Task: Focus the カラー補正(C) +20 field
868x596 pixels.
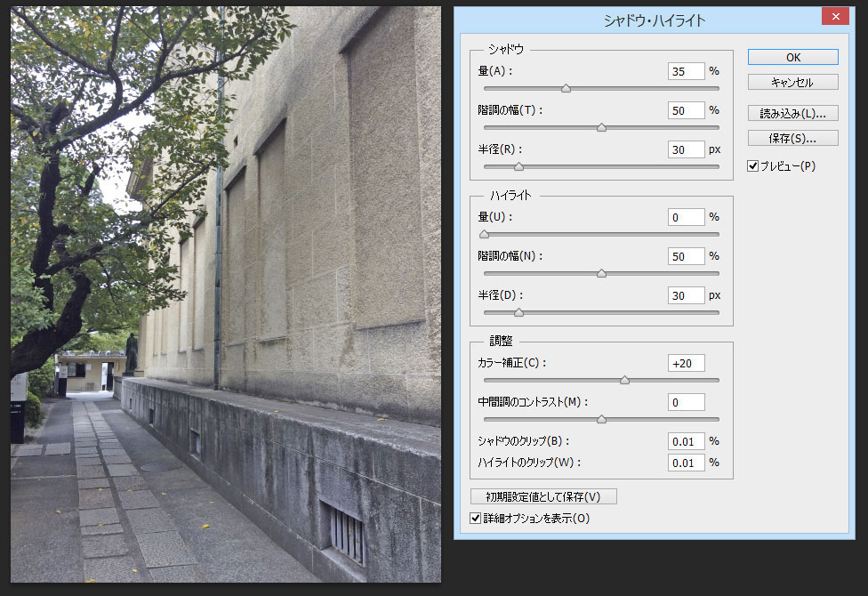Action: click(687, 363)
